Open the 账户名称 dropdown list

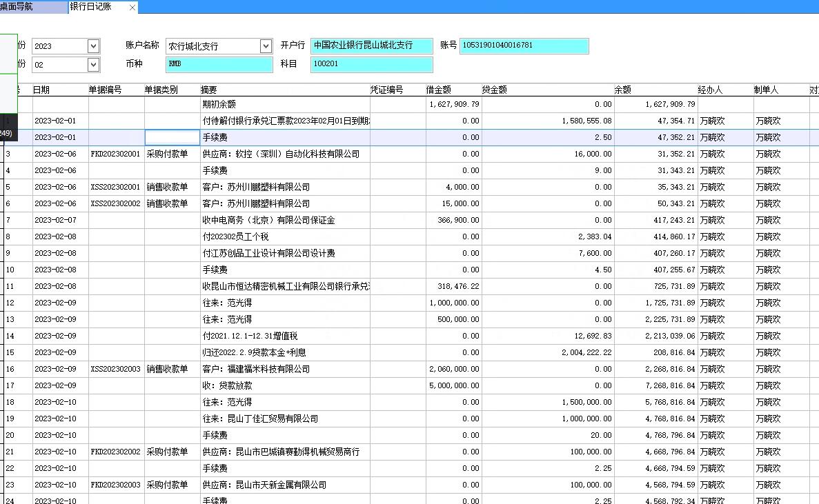[266, 46]
